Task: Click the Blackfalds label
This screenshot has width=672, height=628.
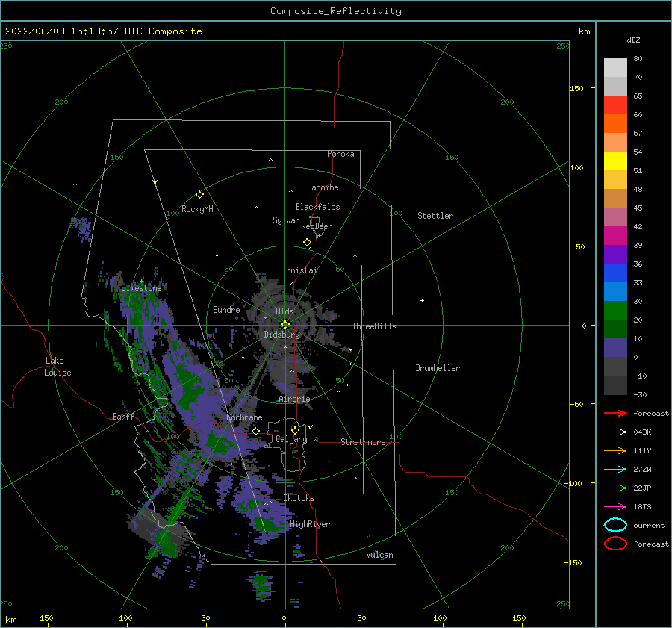Action: coord(317,207)
